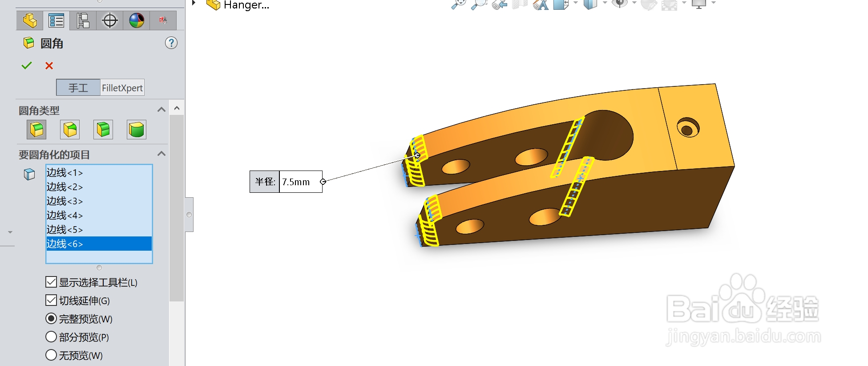This screenshot has width=868, height=366.
Task: Click View Orientation icon
Action: [561, 4]
